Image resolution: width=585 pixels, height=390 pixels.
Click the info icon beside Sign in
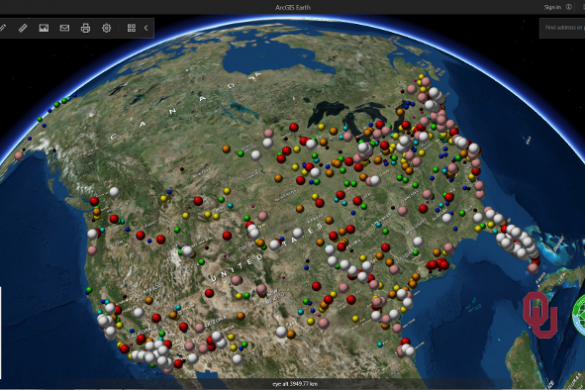pyautogui.click(x=569, y=7)
